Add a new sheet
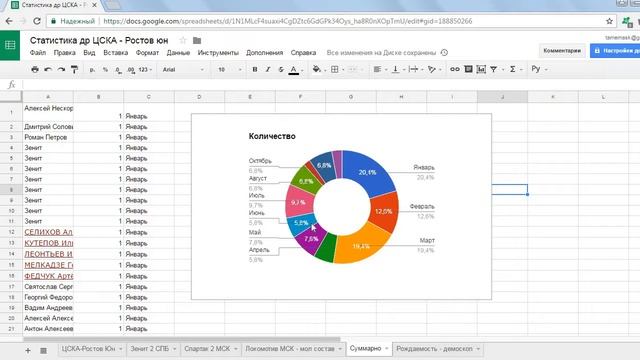The image size is (640, 360). click(x=28, y=350)
